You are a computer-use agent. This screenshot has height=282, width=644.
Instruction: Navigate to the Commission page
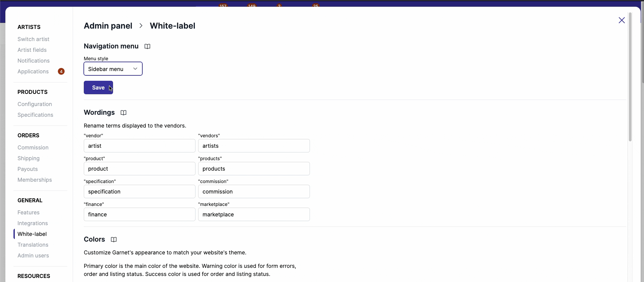point(33,147)
